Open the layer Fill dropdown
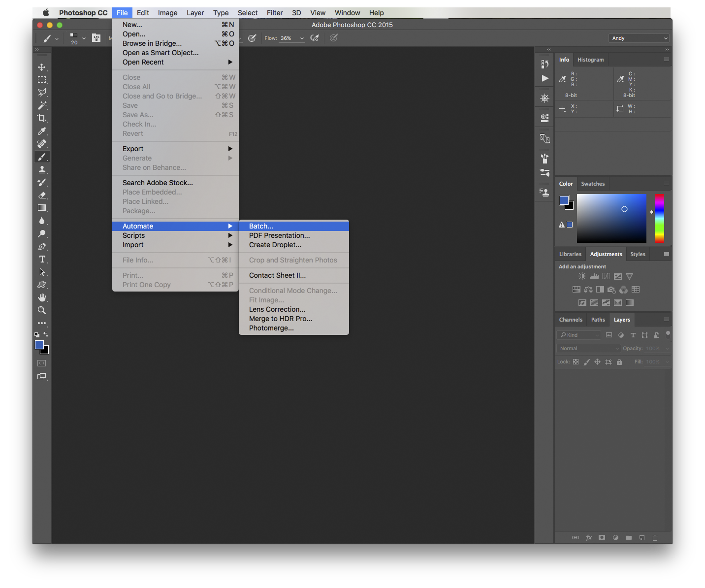The width and height of the screenshot is (705, 588). [x=667, y=362]
